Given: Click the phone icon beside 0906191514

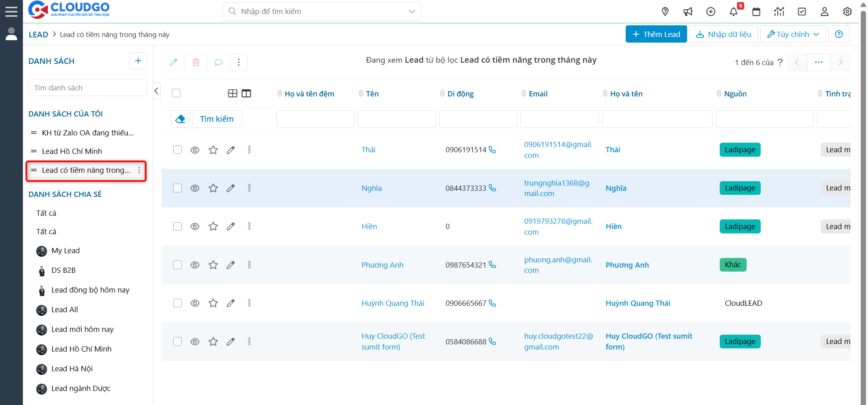Looking at the screenshot, I should (x=492, y=149).
